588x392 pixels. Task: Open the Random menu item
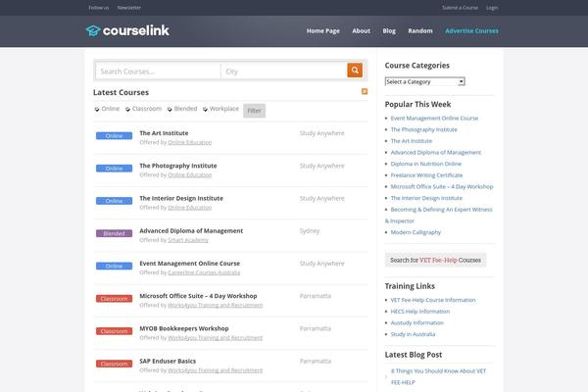pos(420,31)
